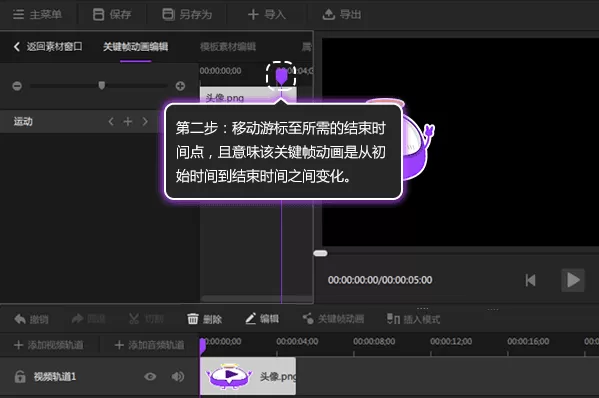
Task: Click the 关键帧动画 toolbar button
Action: pos(333,319)
